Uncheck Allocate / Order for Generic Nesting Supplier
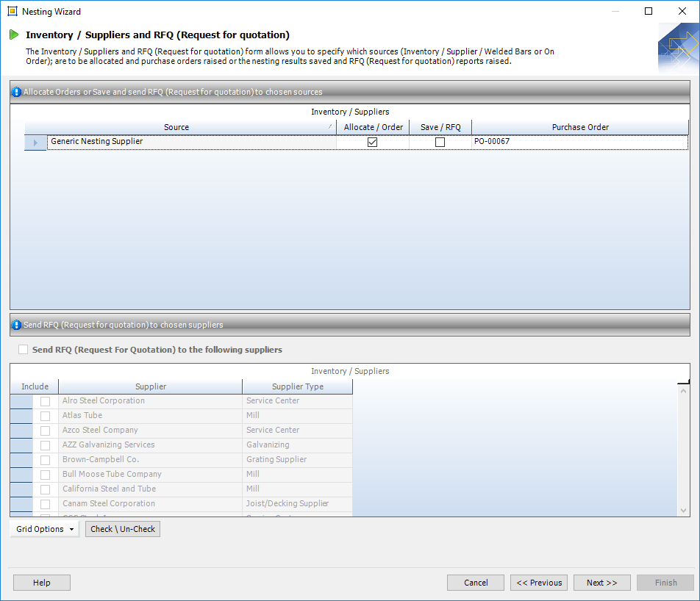This screenshot has height=601, width=700. click(372, 143)
